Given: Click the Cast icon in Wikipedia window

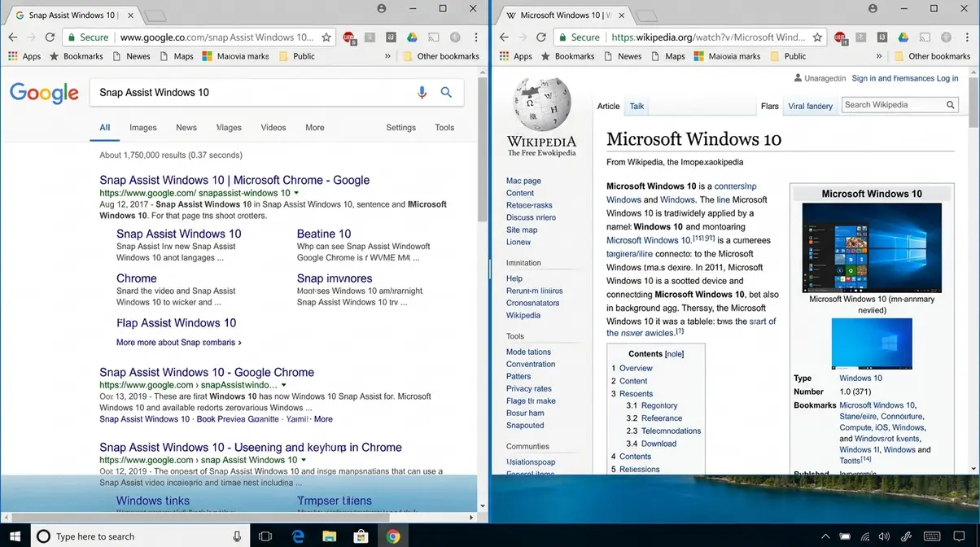Looking at the screenshot, I should point(925,37).
